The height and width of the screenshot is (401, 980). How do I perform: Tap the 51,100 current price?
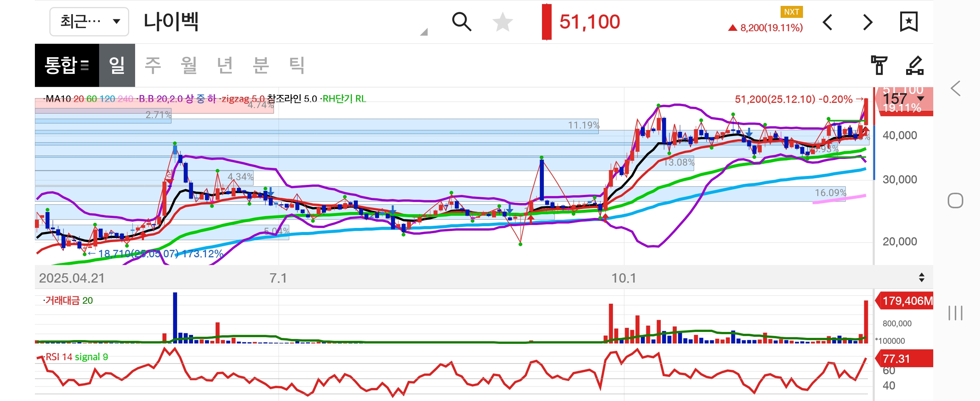click(589, 22)
